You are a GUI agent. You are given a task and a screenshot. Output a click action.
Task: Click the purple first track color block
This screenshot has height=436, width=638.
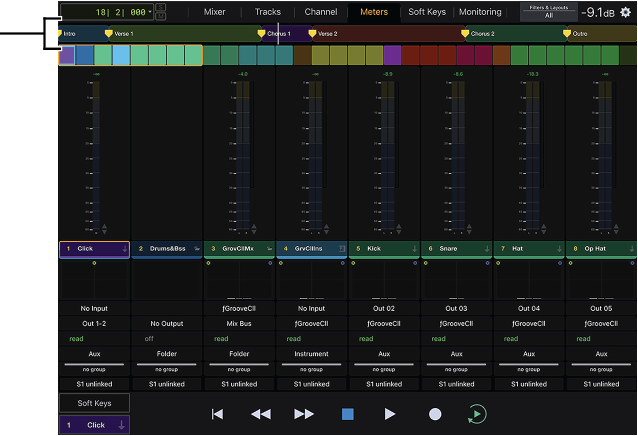click(67, 55)
